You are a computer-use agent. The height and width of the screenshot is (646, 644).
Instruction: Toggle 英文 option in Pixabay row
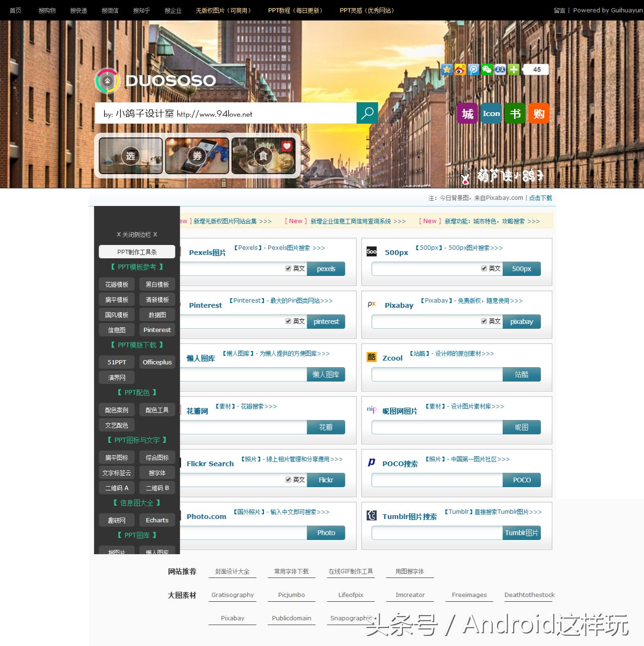[483, 321]
